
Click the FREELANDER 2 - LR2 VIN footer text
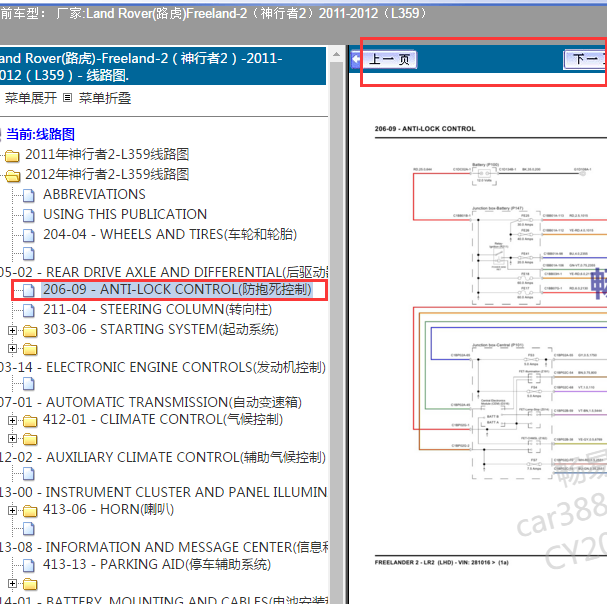tap(441, 562)
